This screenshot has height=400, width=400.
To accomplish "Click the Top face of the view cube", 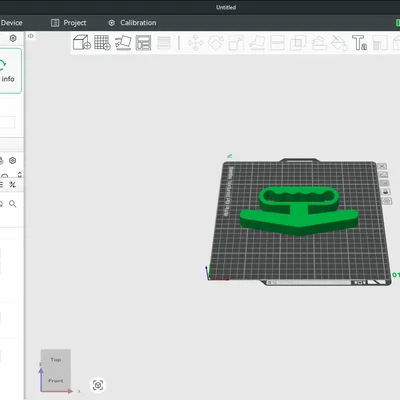I will pos(56,360).
